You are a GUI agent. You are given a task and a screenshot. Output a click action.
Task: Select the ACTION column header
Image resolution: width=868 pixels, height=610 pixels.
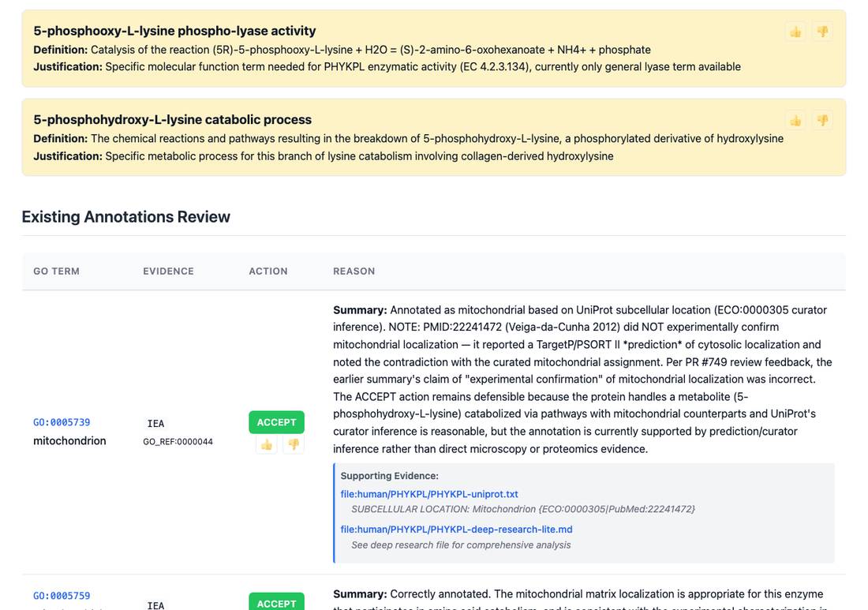[268, 271]
